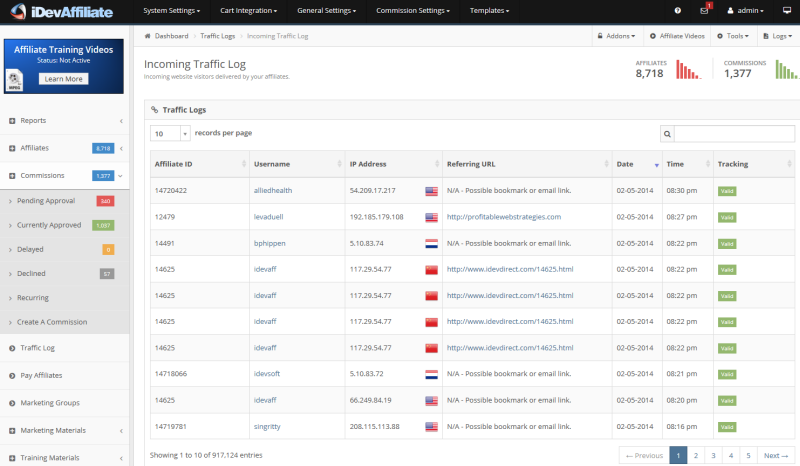Click the US flag for IP 54.209.17.217
This screenshot has height=466, width=800.
[x=432, y=191]
